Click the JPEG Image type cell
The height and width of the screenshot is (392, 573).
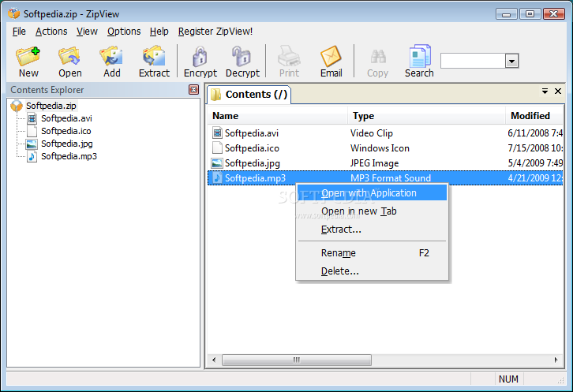point(374,163)
